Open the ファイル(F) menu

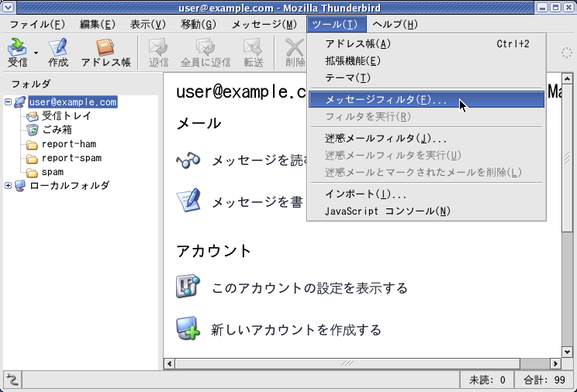tap(37, 24)
